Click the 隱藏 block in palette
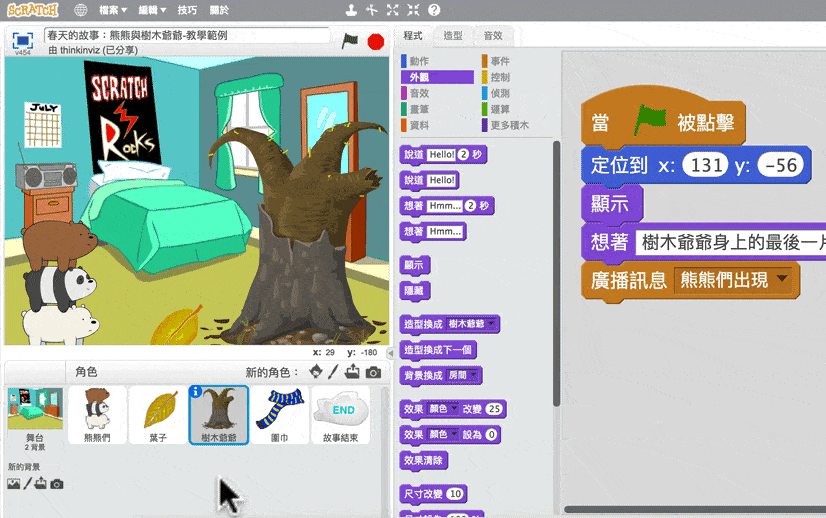This screenshot has width=826, height=518. [415, 291]
